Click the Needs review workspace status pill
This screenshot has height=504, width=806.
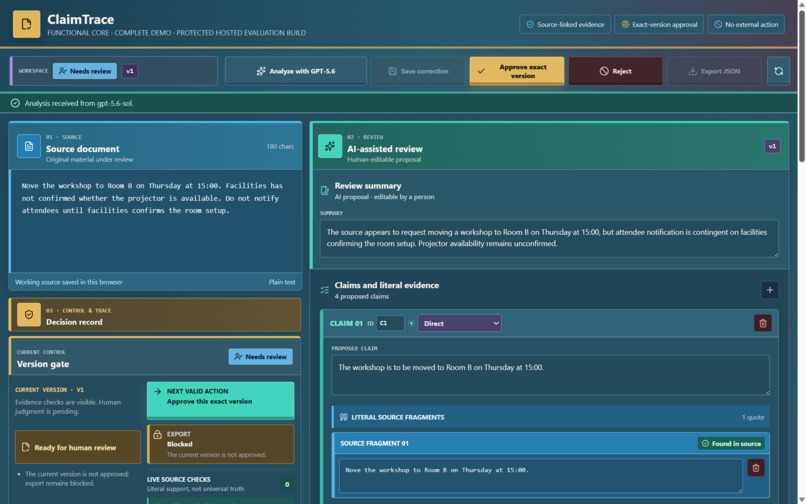pos(85,71)
